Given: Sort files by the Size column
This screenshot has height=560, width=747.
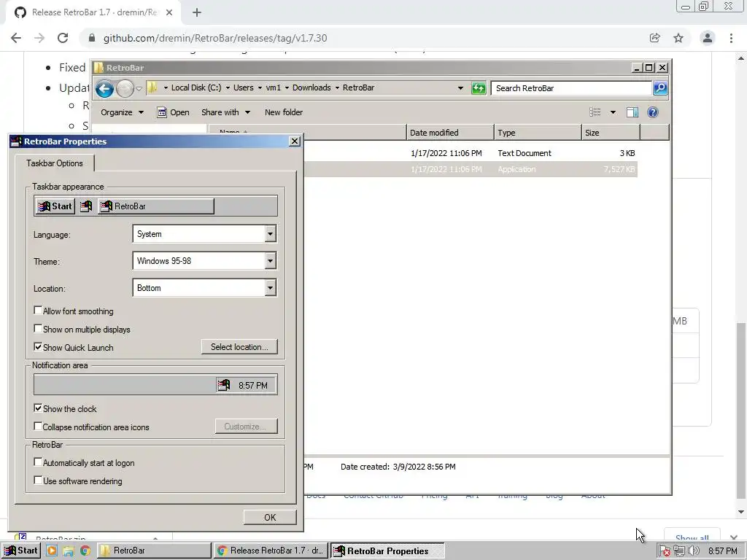Looking at the screenshot, I should click(x=611, y=133).
